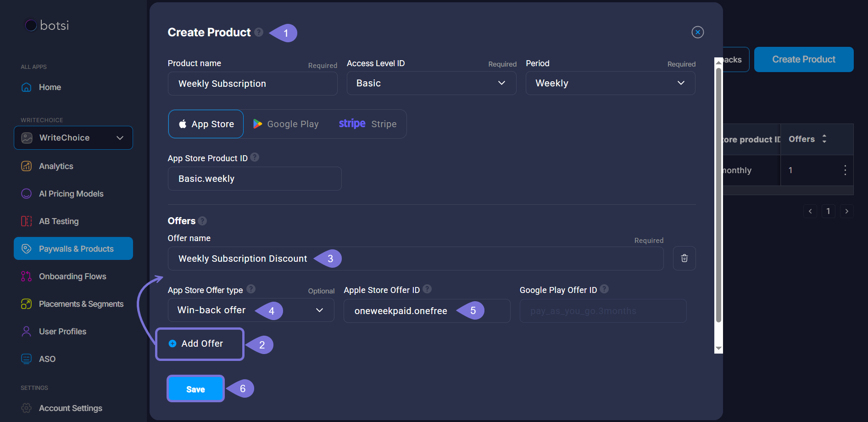This screenshot has width=868, height=422.
Task: Select the App Store tab
Action: (206, 124)
